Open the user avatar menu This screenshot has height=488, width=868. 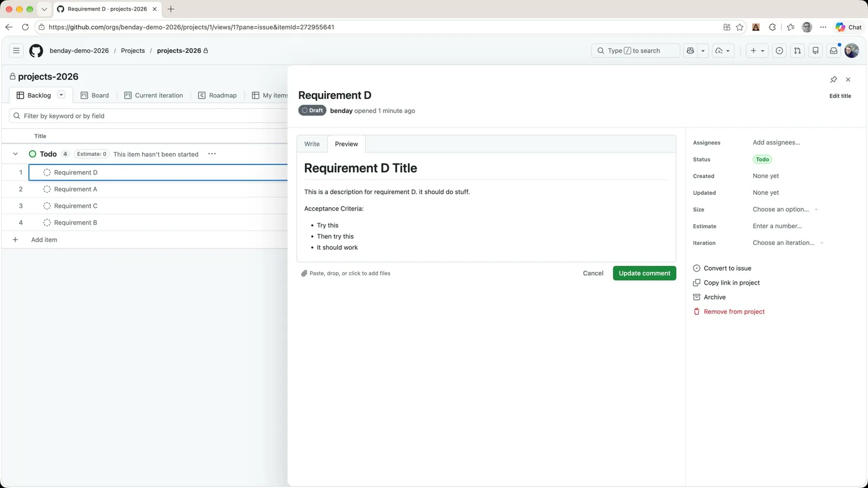pyautogui.click(x=852, y=51)
